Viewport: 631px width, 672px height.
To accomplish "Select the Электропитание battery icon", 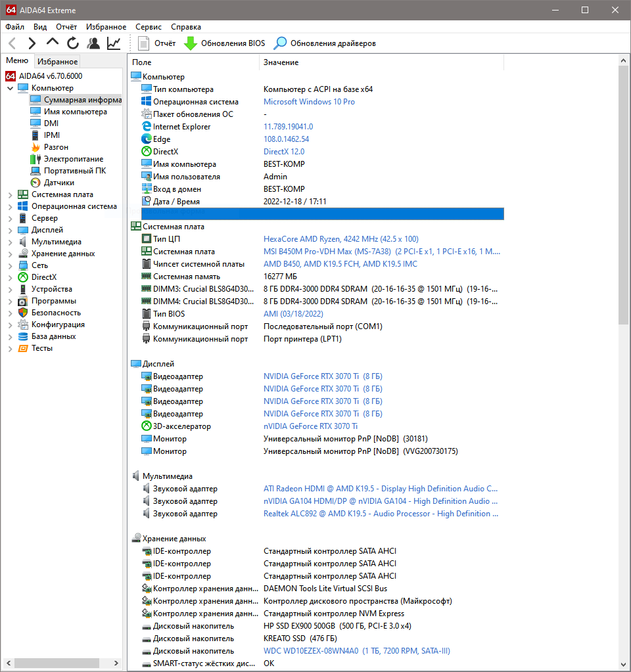I will (35, 159).
